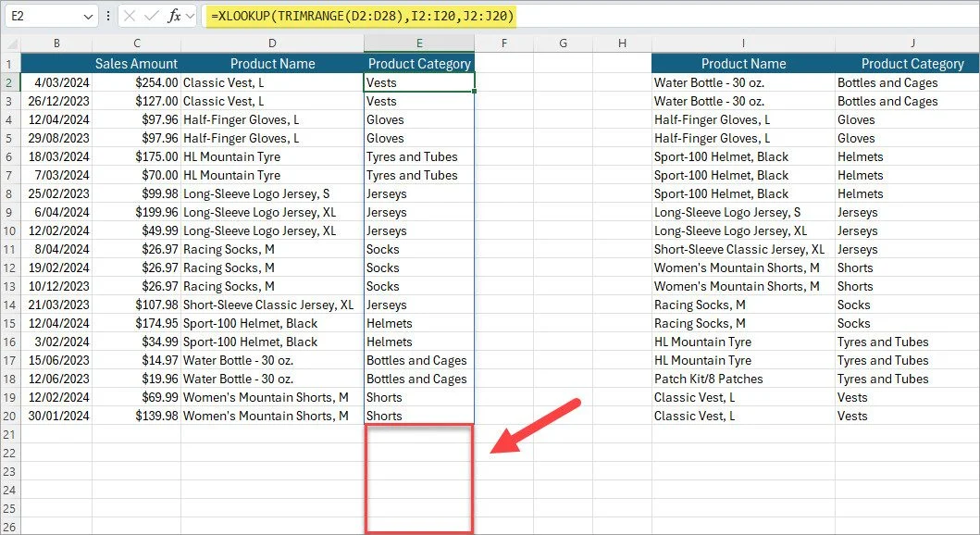Select the $49.99 cell
The height and width of the screenshot is (535, 980).
(136, 230)
